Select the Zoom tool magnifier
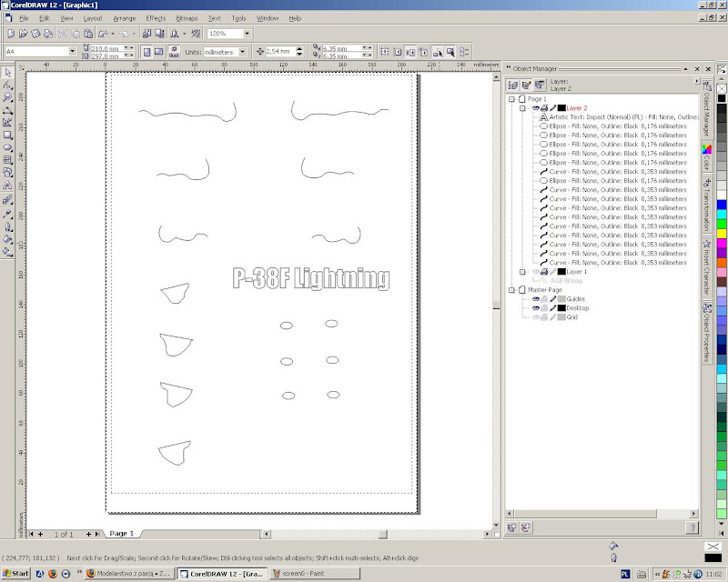Image resolution: width=728 pixels, height=582 pixels. (7, 97)
